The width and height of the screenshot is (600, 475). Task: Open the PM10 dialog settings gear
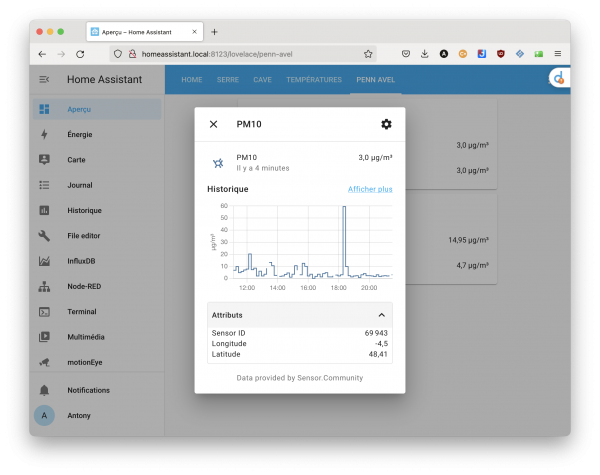[386, 124]
